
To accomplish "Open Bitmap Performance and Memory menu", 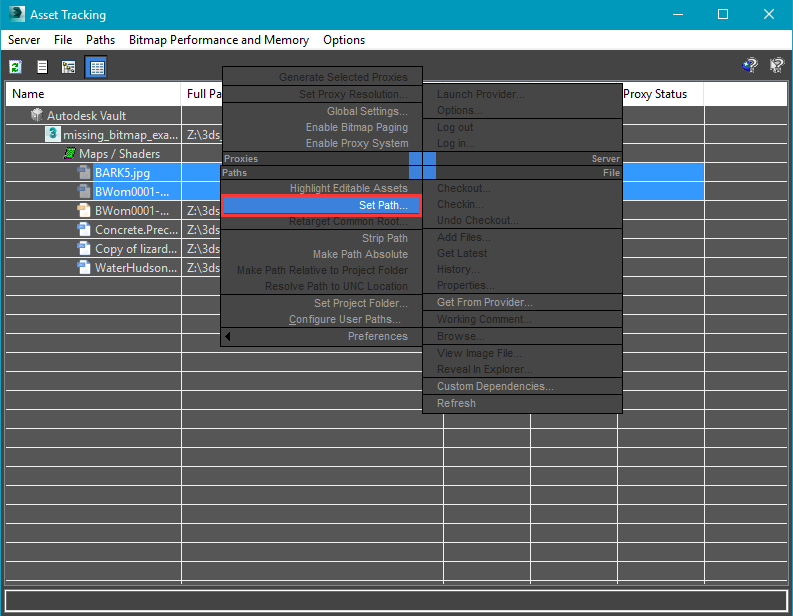I will [218, 40].
